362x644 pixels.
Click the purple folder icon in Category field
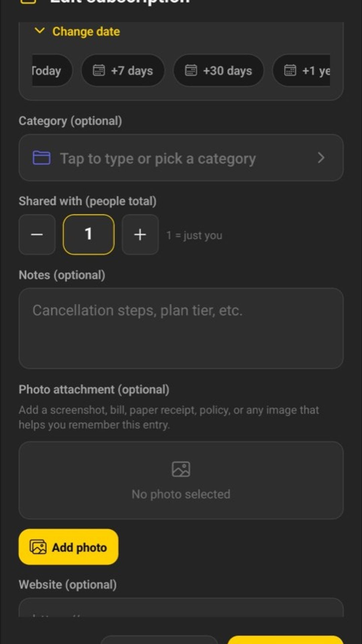tap(42, 158)
